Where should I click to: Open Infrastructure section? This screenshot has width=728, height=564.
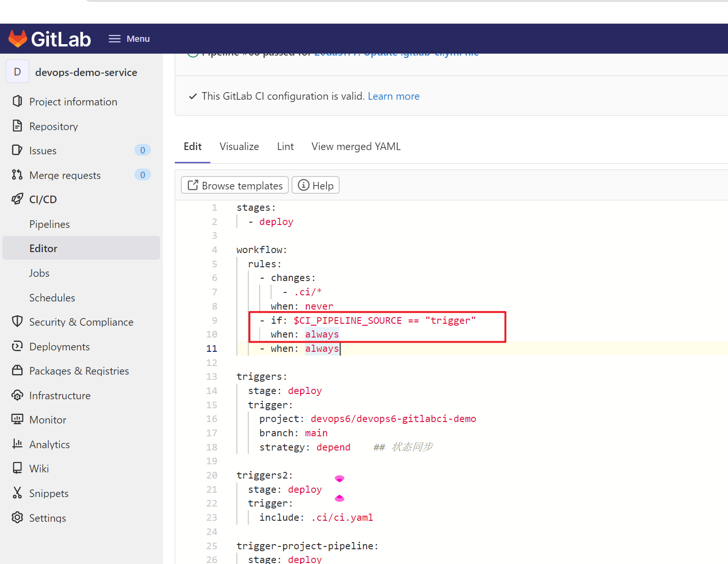[x=60, y=395]
